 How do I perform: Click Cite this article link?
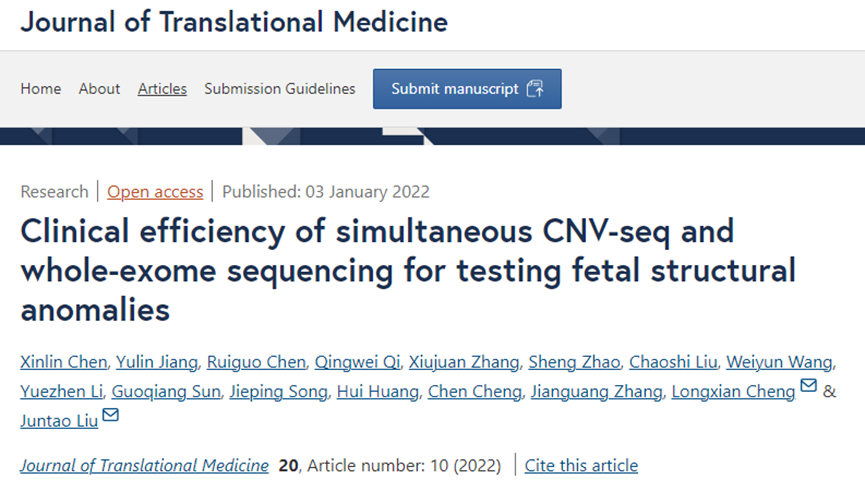581,465
